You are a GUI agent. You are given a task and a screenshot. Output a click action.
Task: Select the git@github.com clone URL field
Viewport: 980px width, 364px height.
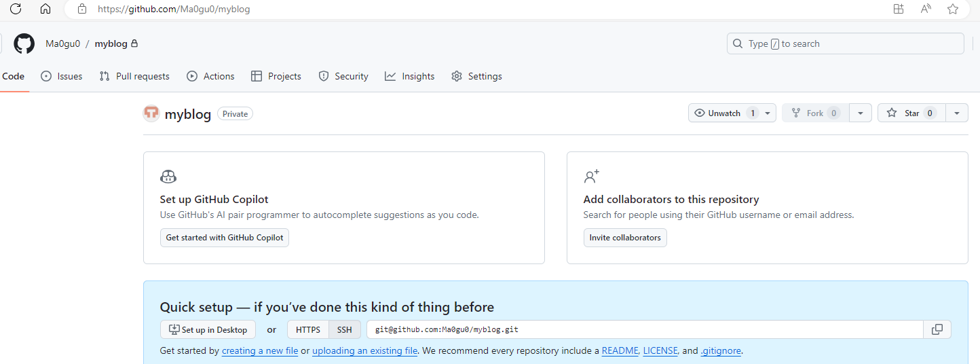[x=645, y=329]
